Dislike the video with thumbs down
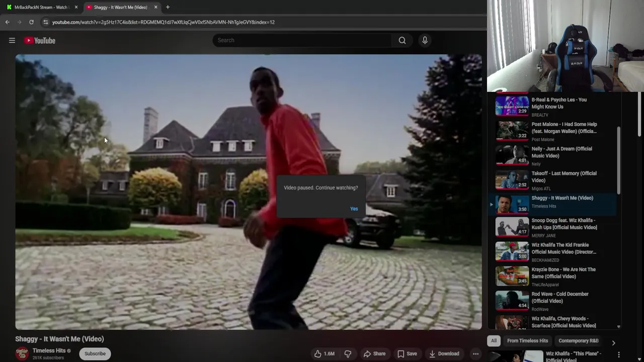 pyautogui.click(x=348, y=354)
